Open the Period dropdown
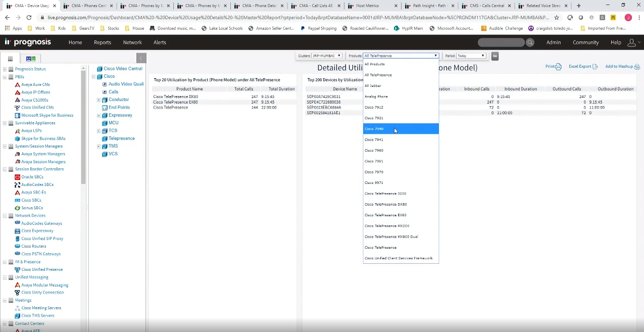This screenshot has height=332, width=644. (471, 56)
